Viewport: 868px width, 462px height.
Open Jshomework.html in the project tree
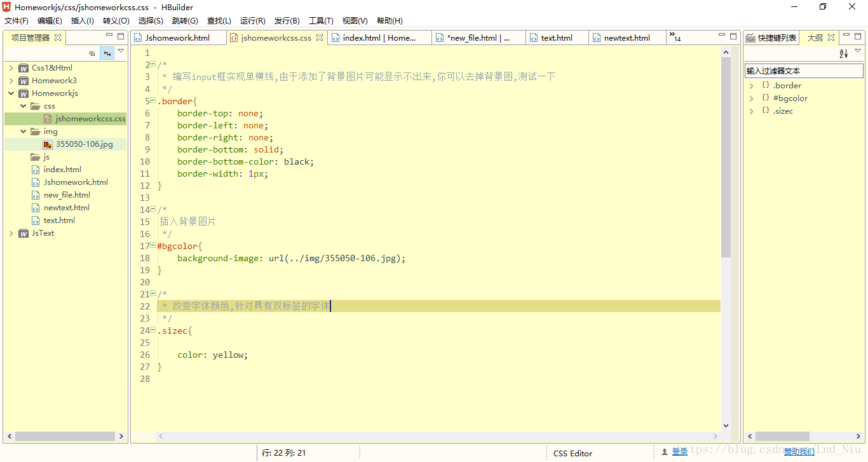76,182
